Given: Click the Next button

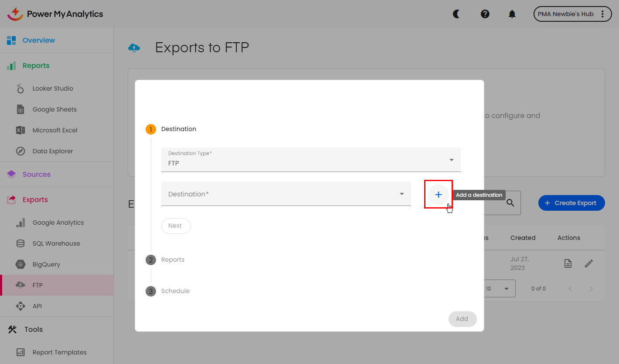Looking at the screenshot, I should point(176,226).
